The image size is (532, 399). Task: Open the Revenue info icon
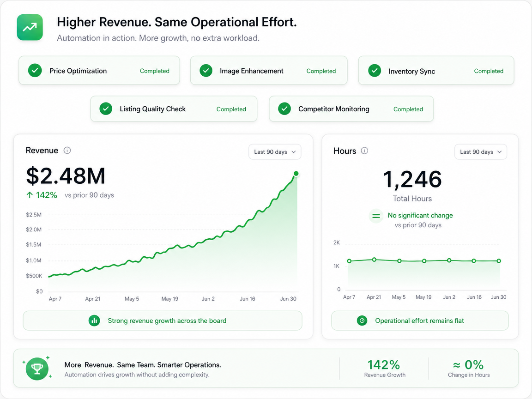67,150
